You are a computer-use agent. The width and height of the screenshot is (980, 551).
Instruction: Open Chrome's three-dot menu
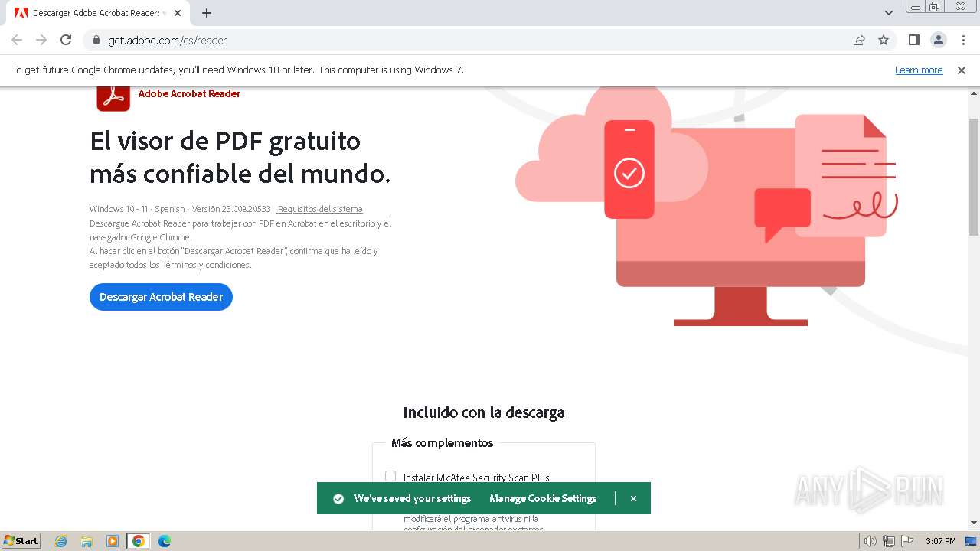pyautogui.click(x=963, y=40)
